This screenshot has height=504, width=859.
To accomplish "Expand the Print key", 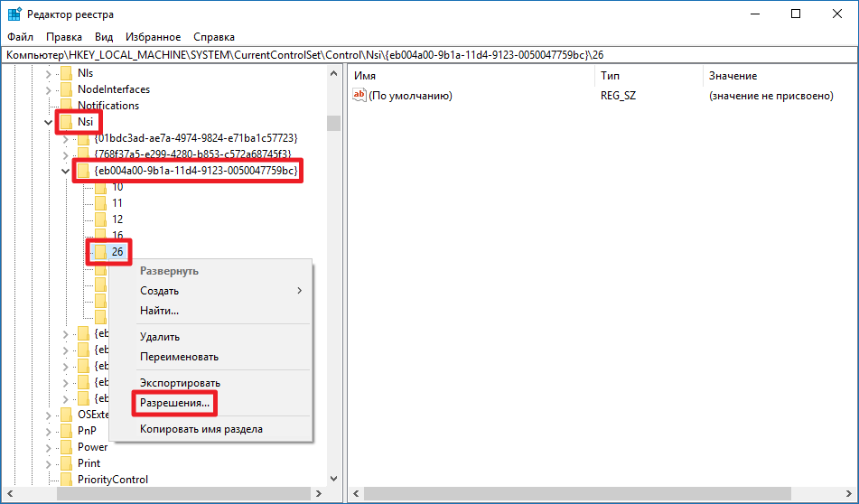I will pos(48,464).
